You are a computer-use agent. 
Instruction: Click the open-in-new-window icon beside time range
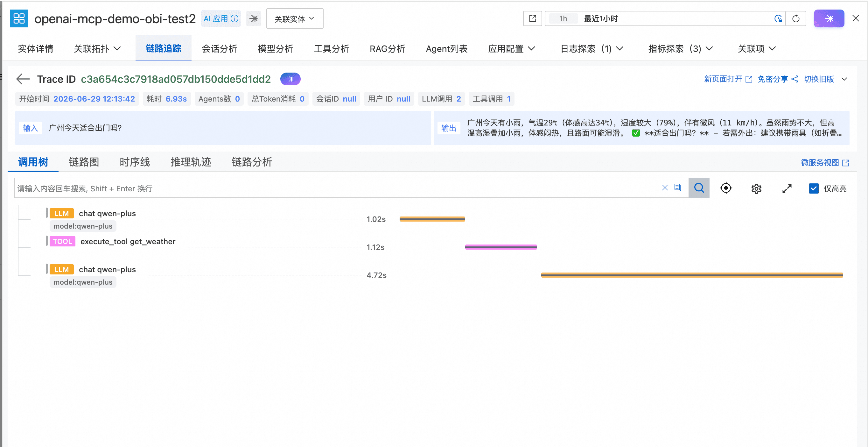532,18
